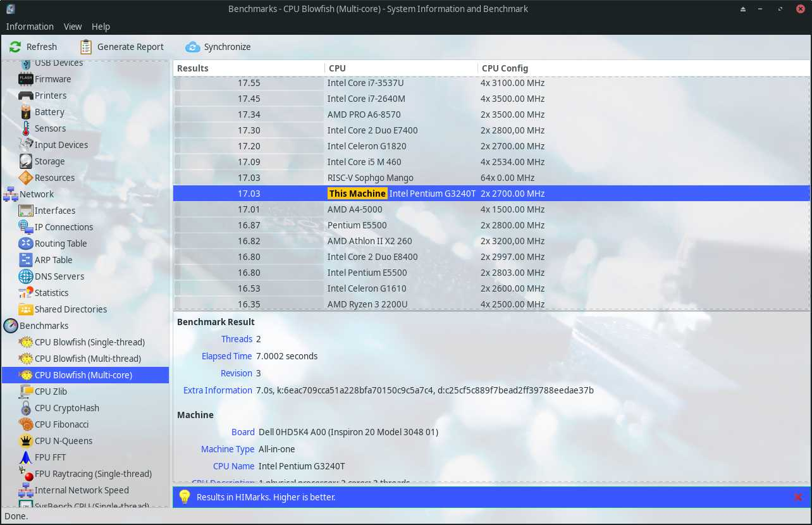Select the CPU CryptoHash padlock icon
Screen dimensions: 812x525
pos(26,408)
